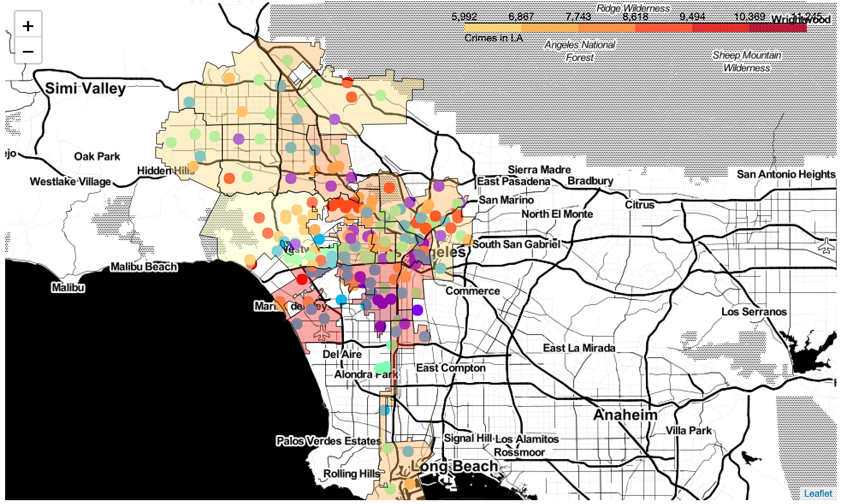
Task: Click the Simi Valley map label
Action: click(x=86, y=89)
